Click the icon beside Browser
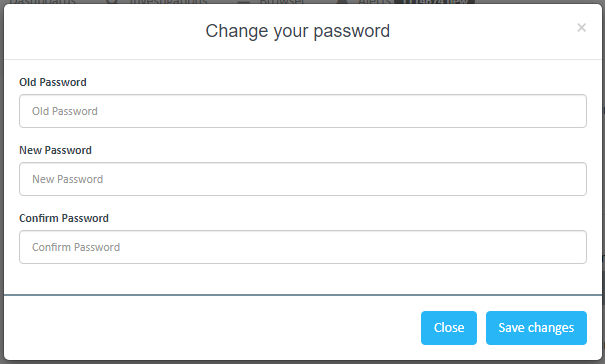The height and width of the screenshot is (364, 605). click(x=243, y=2)
